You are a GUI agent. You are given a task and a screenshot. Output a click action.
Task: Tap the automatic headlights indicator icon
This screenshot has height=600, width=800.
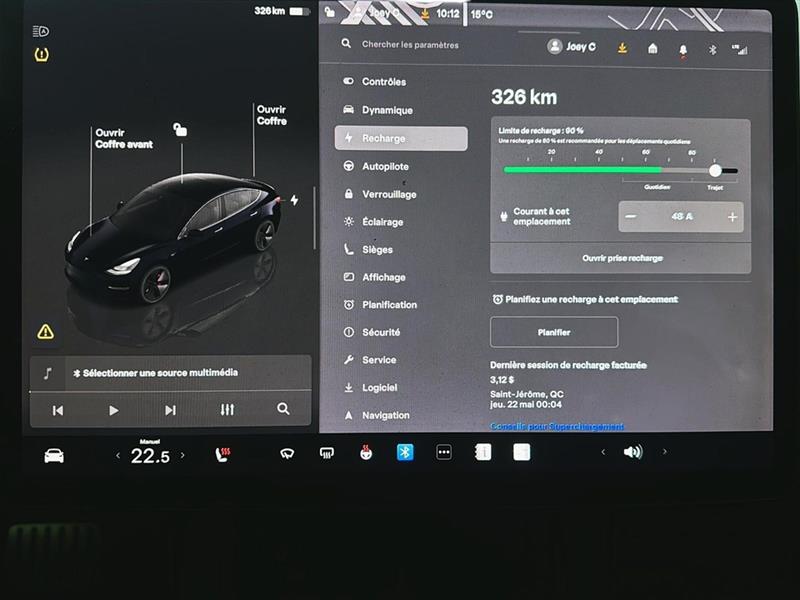tap(41, 32)
